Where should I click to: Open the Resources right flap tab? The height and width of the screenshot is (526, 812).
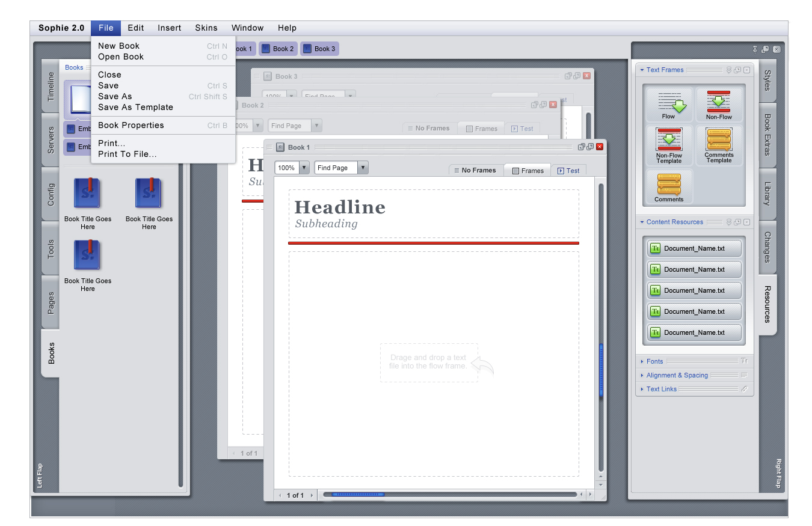[x=767, y=304]
